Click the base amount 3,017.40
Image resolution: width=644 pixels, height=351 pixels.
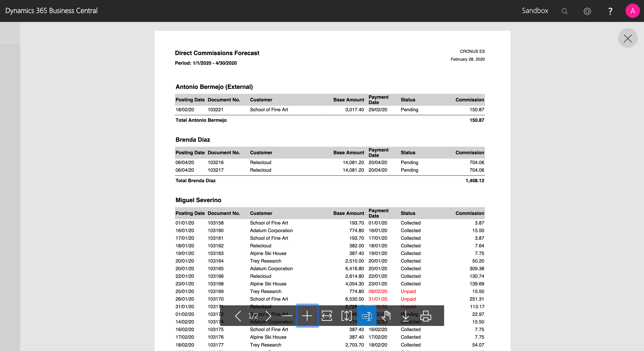click(354, 109)
